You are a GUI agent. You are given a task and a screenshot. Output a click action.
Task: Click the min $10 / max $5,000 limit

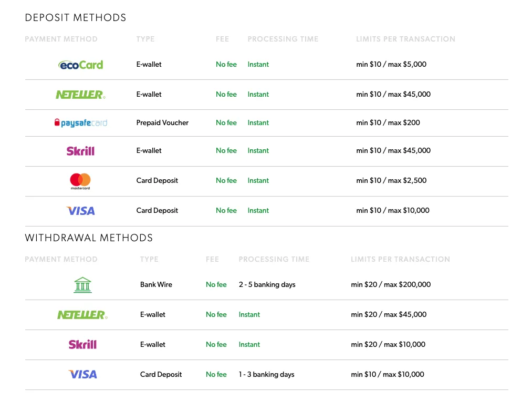point(391,64)
